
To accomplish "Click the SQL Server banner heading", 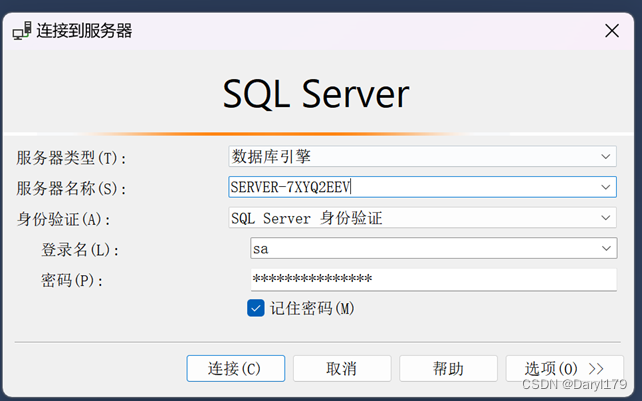I will (x=316, y=94).
